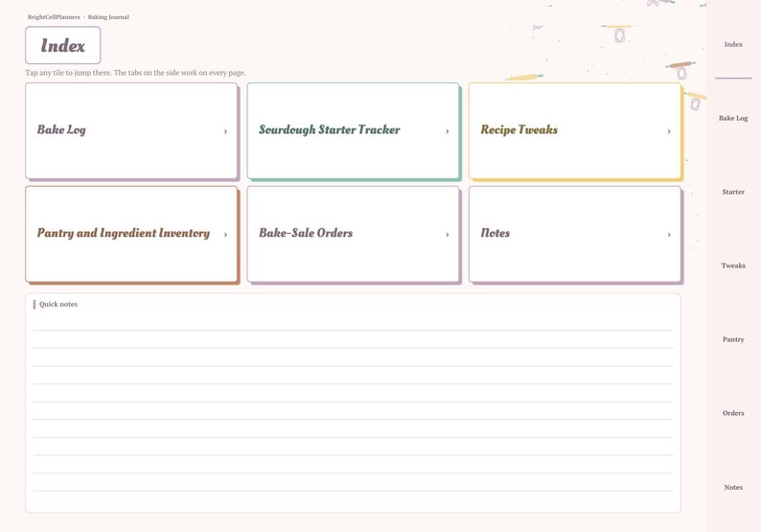761x532 pixels.
Task: Click the chevron on Bake-Sale Orders tile
Action: [447, 235]
